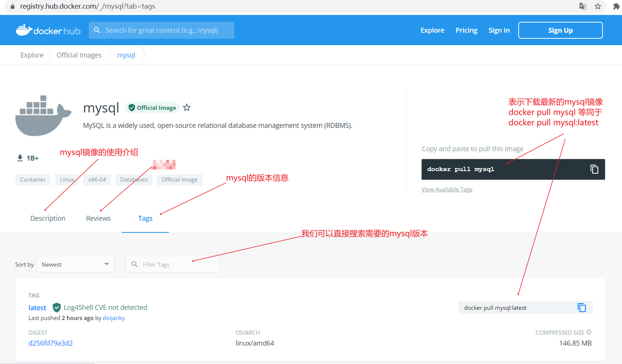
Task: Click the Filter Tags search icon
Action: pyautogui.click(x=135, y=264)
